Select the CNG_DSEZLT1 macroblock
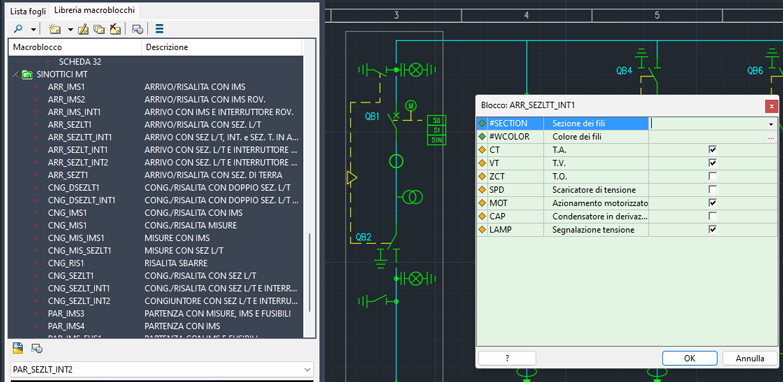The height and width of the screenshot is (382, 783). [x=74, y=188]
